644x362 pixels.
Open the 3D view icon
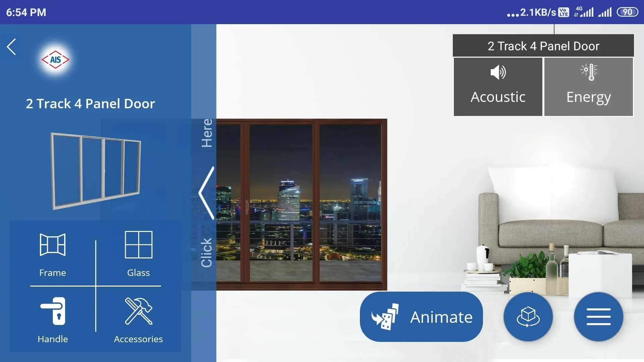(529, 316)
